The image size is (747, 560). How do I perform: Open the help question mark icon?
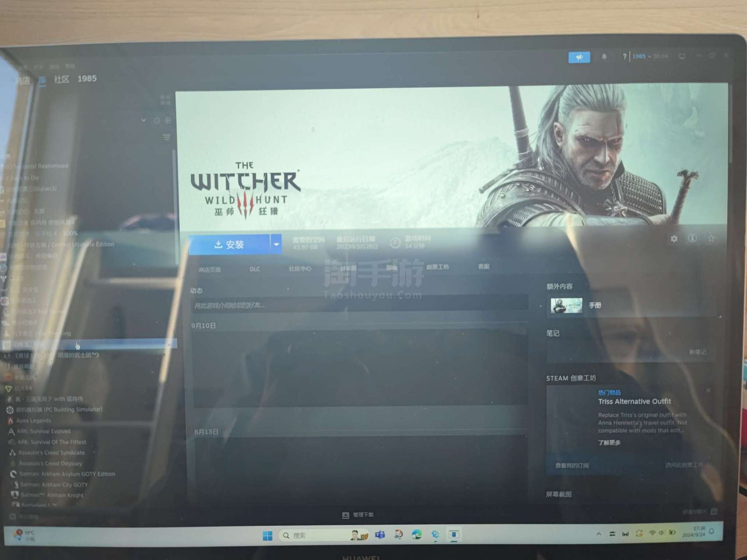click(x=624, y=57)
